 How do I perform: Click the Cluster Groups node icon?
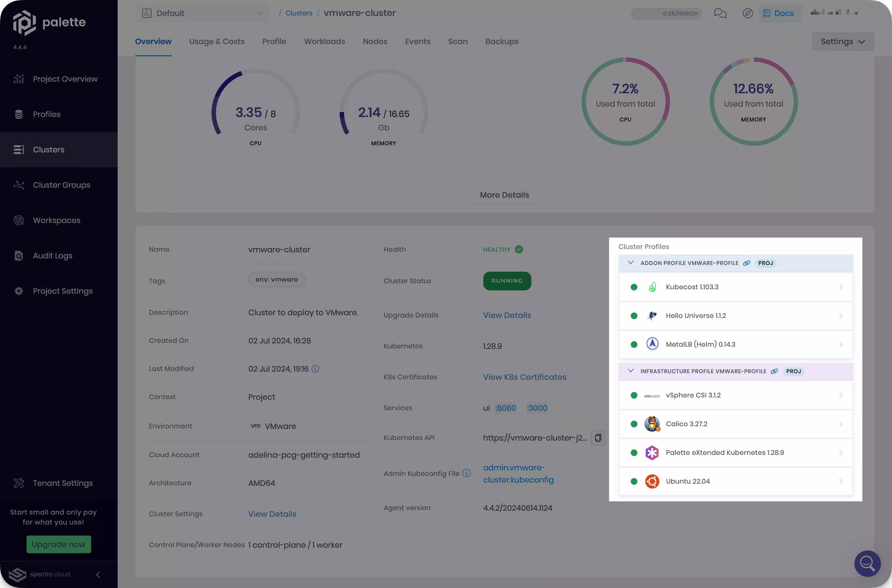pos(19,185)
